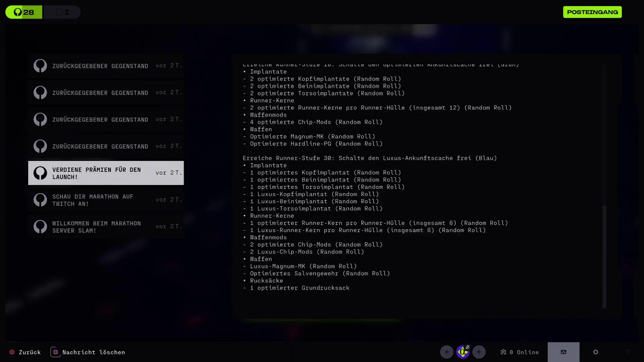Open settings gear icon

click(596, 352)
